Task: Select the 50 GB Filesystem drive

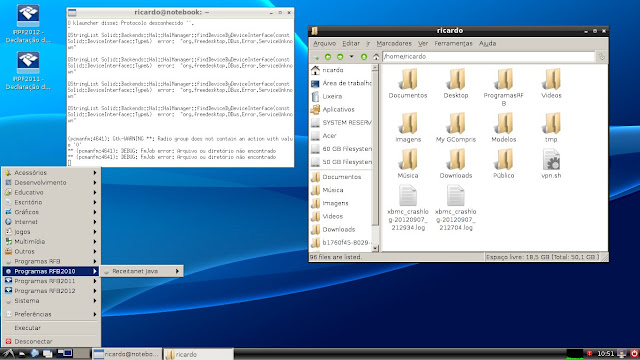Action: click(341, 162)
